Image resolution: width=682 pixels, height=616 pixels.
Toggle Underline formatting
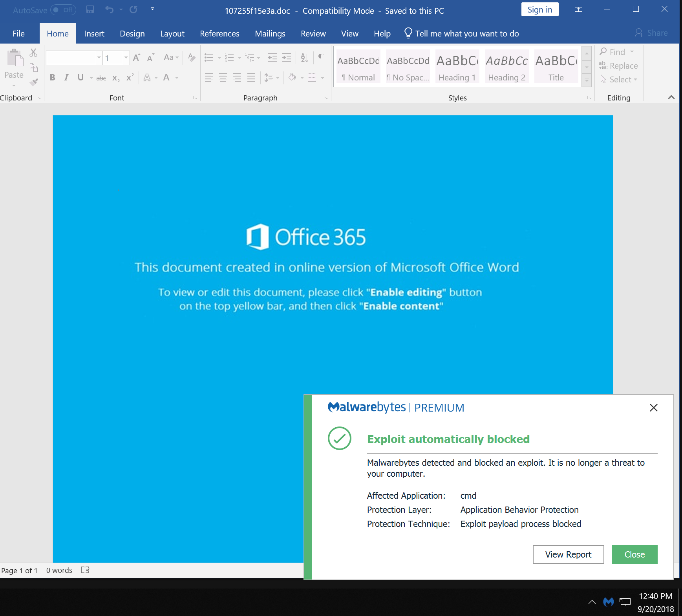80,78
